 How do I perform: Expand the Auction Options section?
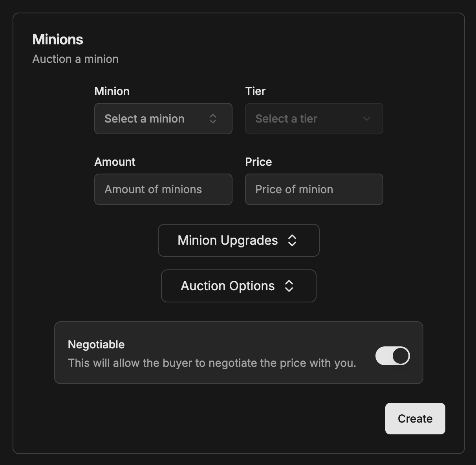[x=238, y=286]
